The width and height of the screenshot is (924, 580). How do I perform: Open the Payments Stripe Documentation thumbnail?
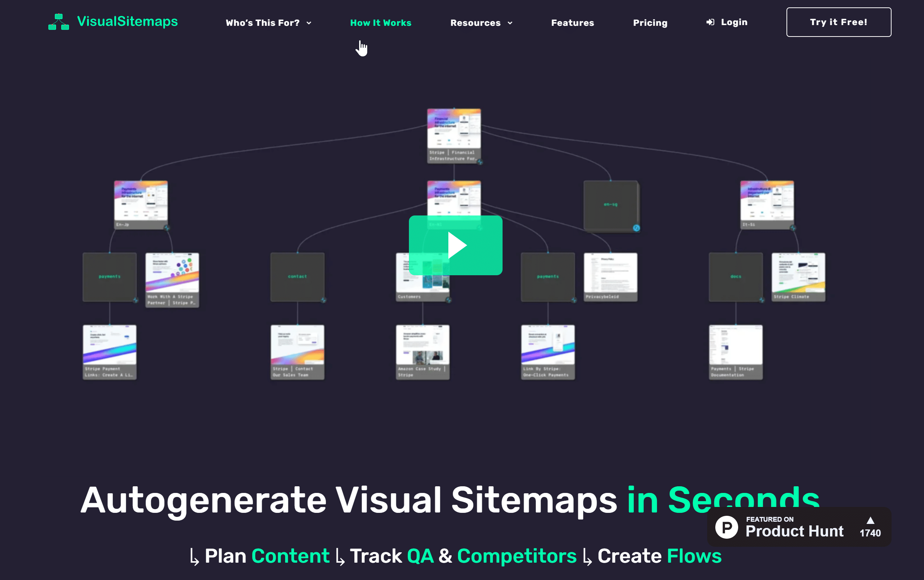(736, 352)
